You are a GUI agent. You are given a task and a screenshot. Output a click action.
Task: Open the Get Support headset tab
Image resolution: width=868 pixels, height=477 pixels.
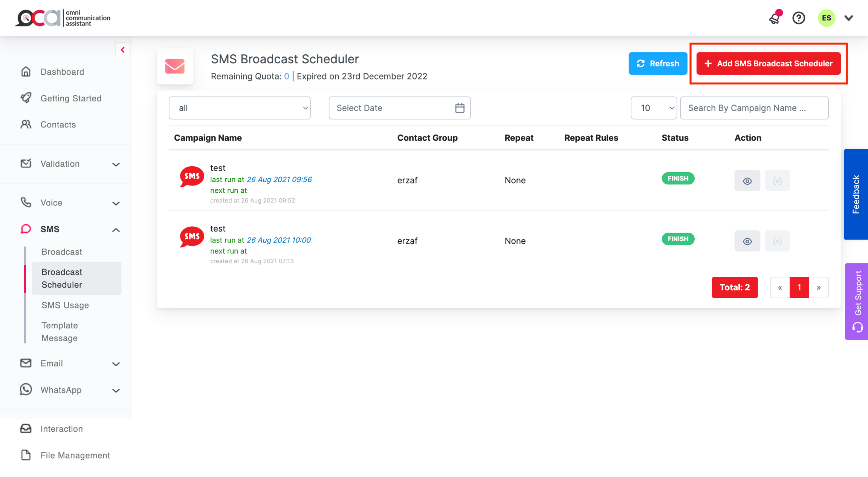click(857, 301)
